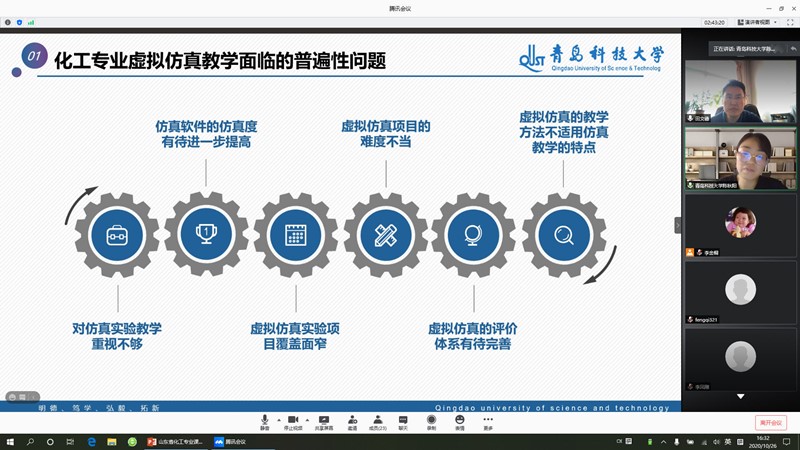Start recording the meeting
Viewport: 800px width, 450px height.
point(431,420)
